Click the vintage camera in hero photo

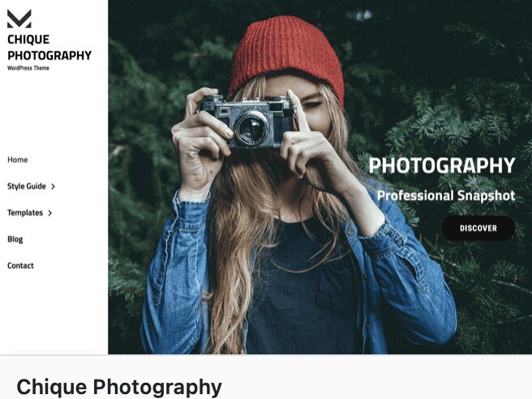[x=247, y=122]
